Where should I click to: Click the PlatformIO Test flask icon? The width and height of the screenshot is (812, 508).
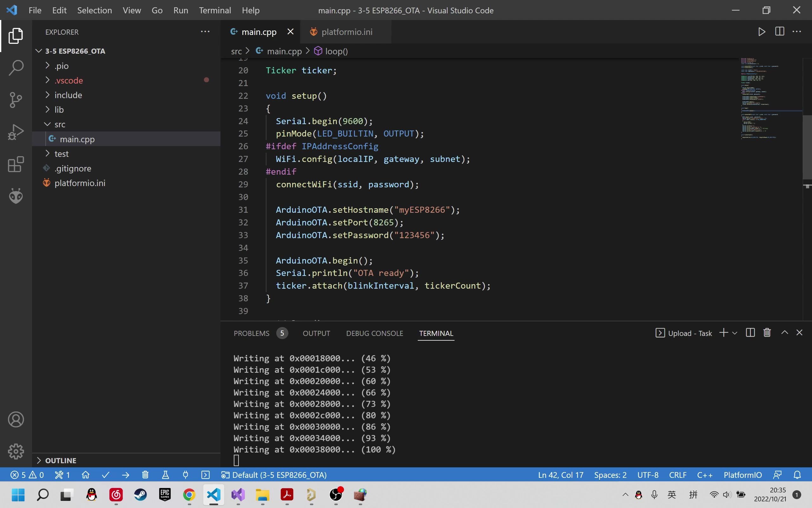[x=166, y=475]
